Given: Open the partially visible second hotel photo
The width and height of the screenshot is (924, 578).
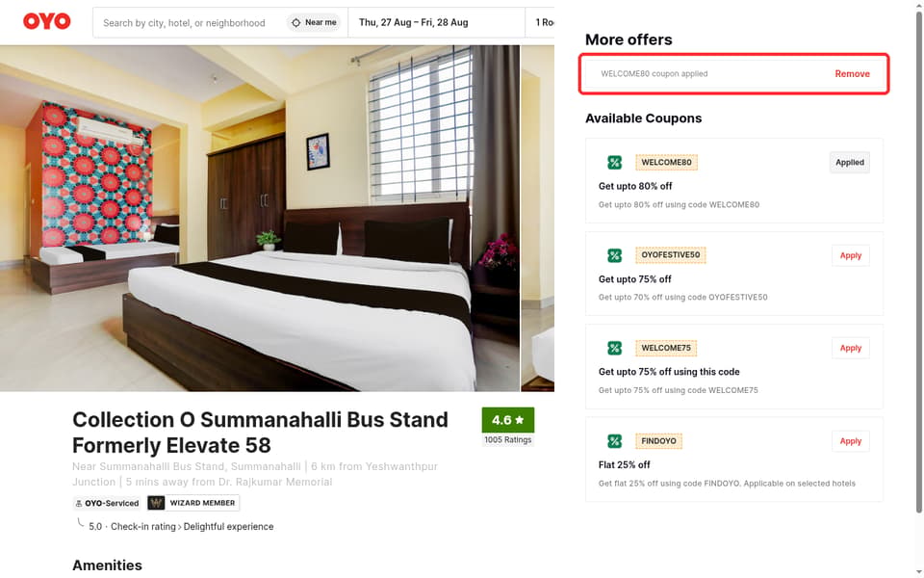Looking at the screenshot, I should tap(538, 219).
